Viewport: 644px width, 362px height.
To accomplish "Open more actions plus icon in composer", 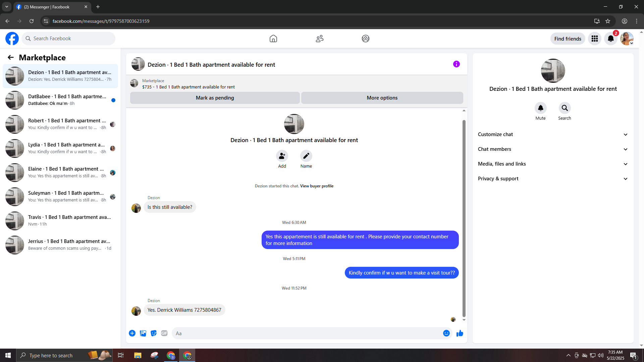I will pyautogui.click(x=132, y=333).
